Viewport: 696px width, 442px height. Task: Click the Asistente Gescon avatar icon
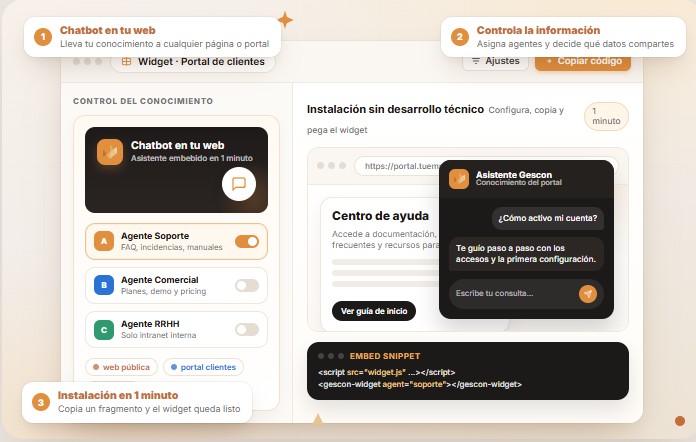coord(459,179)
